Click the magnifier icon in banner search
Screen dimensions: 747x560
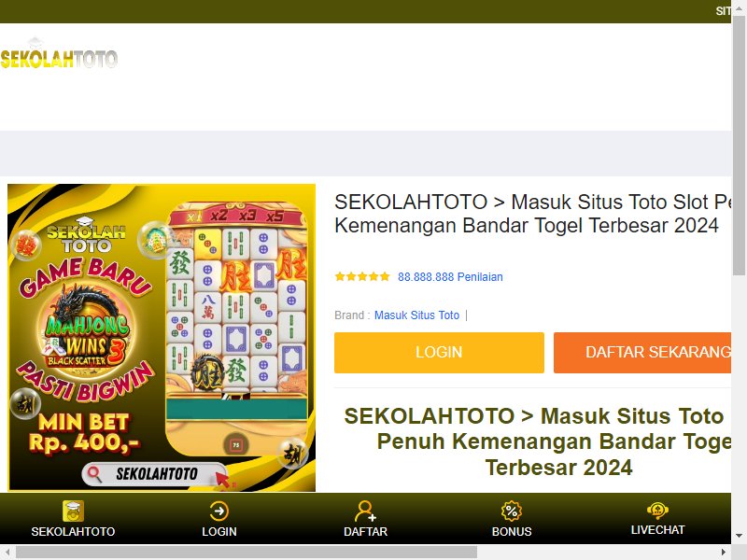coord(94,474)
